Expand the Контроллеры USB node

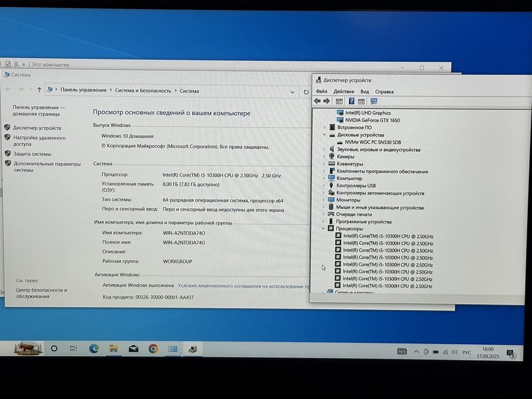323,186
